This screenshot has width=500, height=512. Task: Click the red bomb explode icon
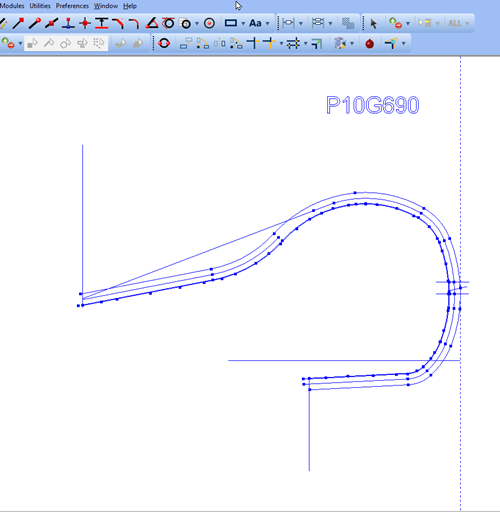coord(369,43)
